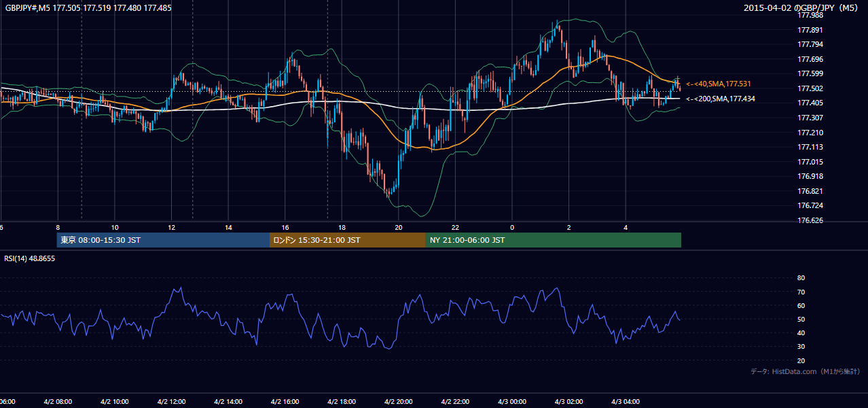Click the 4/2 10:00 bottom time label
Image resolution: width=868 pixels, height=408 pixels.
click(x=114, y=401)
